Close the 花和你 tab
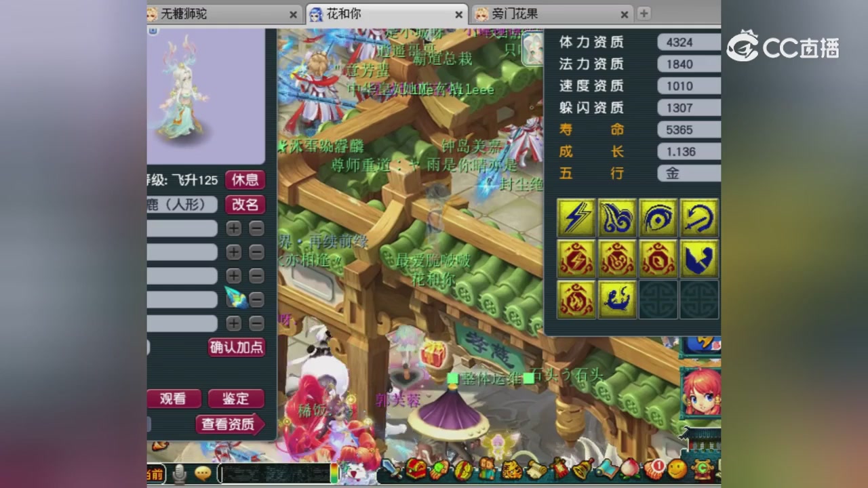 pyautogui.click(x=458, y=14)
